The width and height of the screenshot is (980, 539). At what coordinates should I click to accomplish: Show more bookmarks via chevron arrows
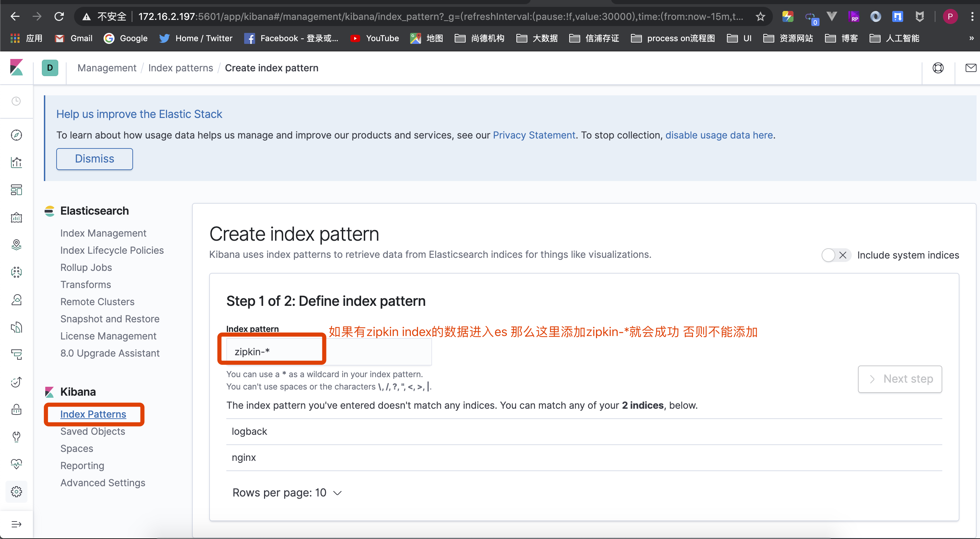click(971, 38)
